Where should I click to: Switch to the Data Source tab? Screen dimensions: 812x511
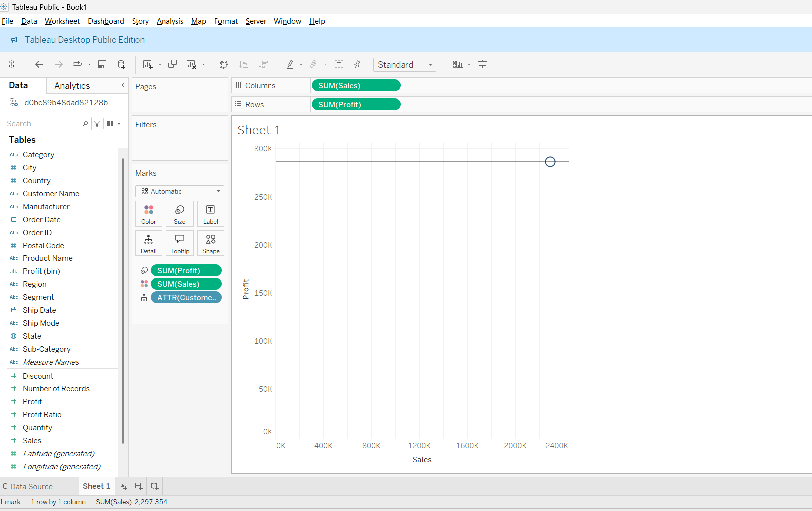click(31, 486)
